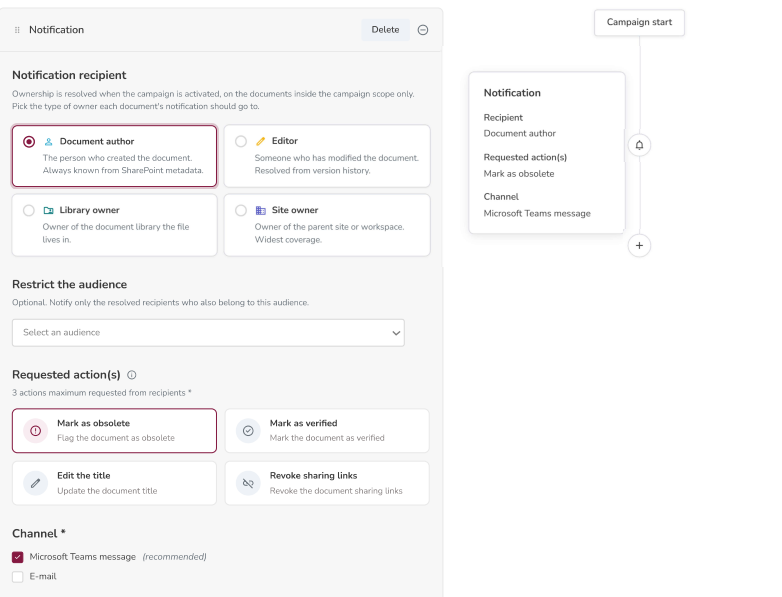
Task: Choose the Edit the title action card
Action: 114,483
